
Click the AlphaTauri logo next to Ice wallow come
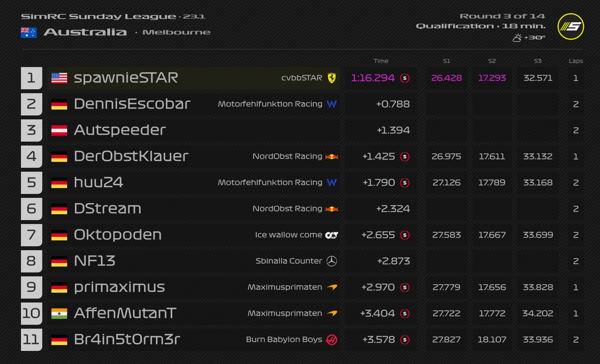pyautogui.click(x=331, y=235)
